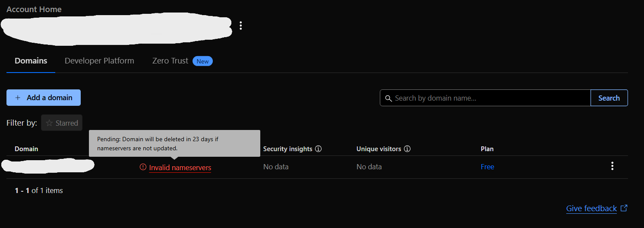The width and height of the screenshot is (644, 228).
Task: Expand the domain row three-dot actions menu
Action: pyautogui.click(x=612, y=166)
